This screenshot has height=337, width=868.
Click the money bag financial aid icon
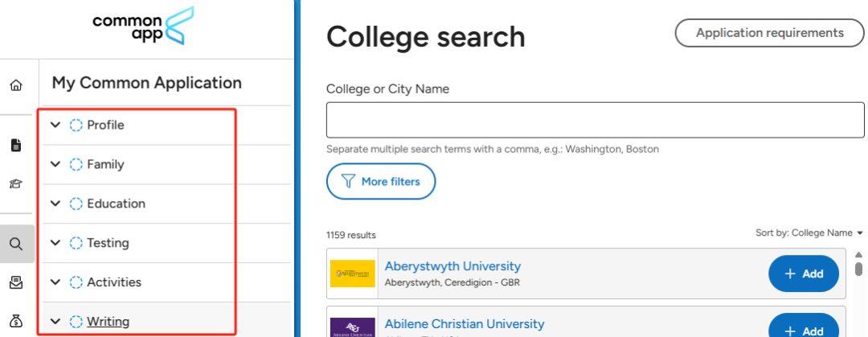[x=16, y=321]
